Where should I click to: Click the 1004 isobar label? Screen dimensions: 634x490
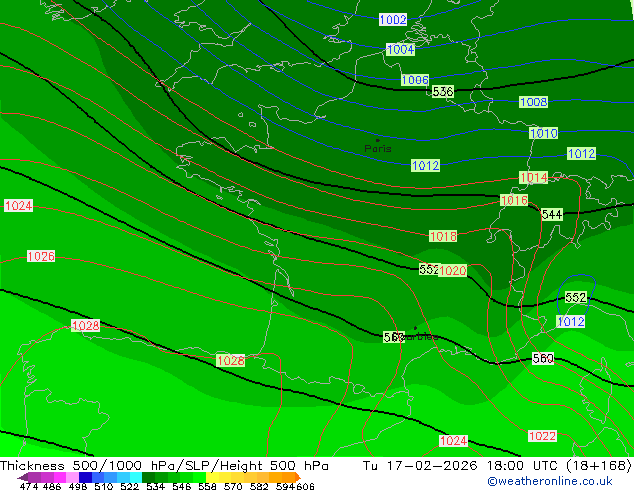coord(400,49)
